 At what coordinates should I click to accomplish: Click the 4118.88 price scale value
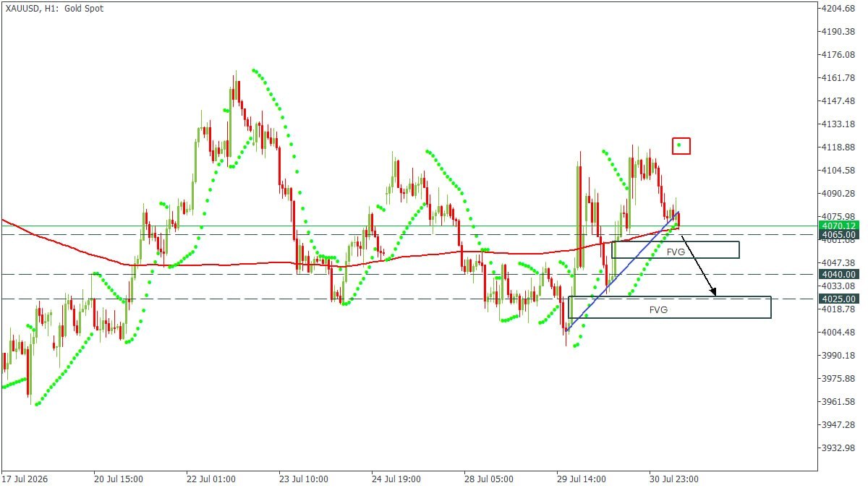(839, 147)
